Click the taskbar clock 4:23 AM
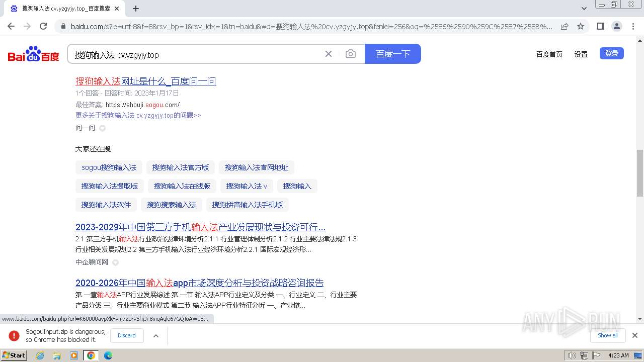Screen dimensions: 644x362 (x=618, y=355)
